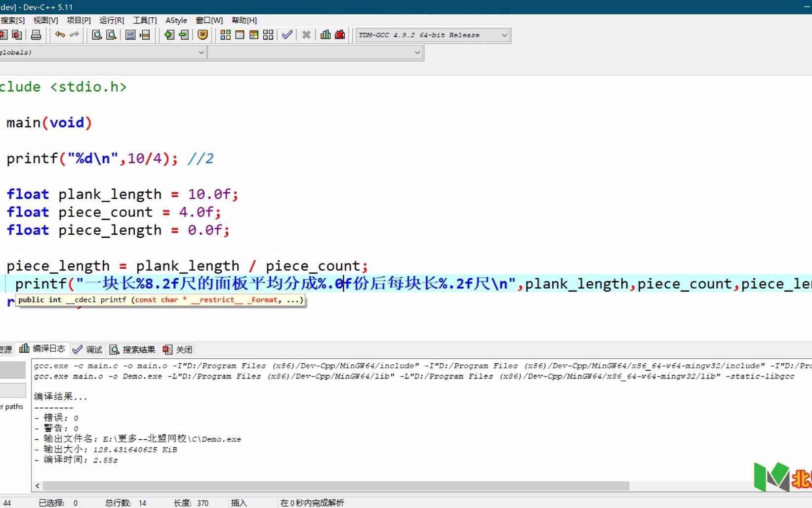Click on the main(void) line
The width and height of the screenshot is (812, 508).
[x=49, y=123]
